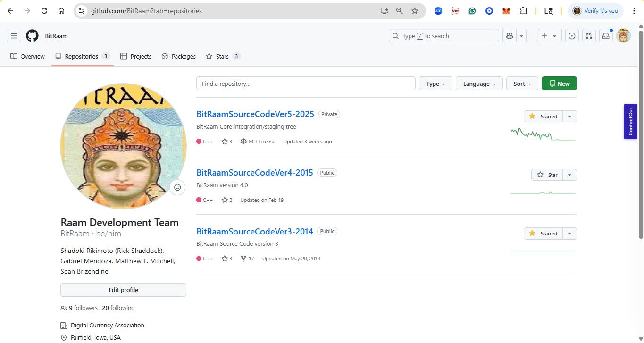Open Chrome's three-dot menu
This screenshot has width=644, height=343.
[x=634, y=11]
